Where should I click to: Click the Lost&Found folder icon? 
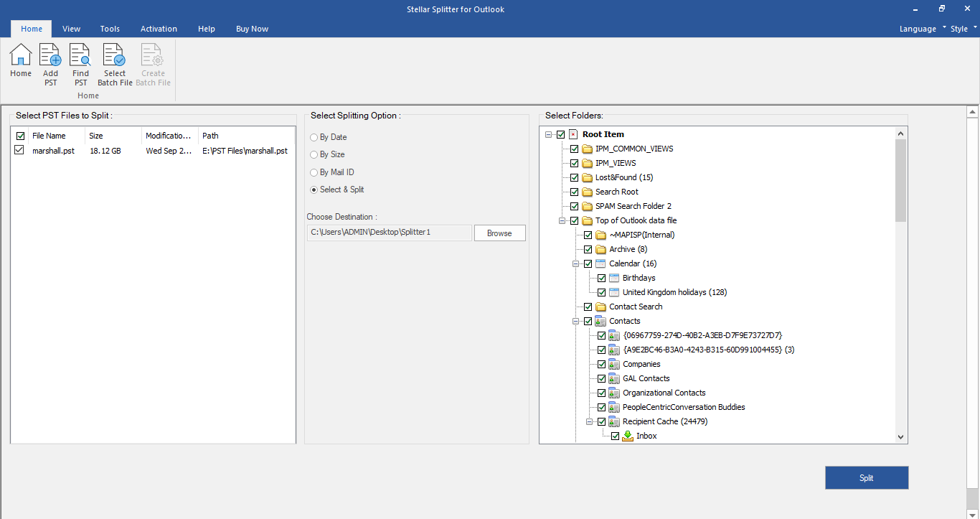pos(588,177)
